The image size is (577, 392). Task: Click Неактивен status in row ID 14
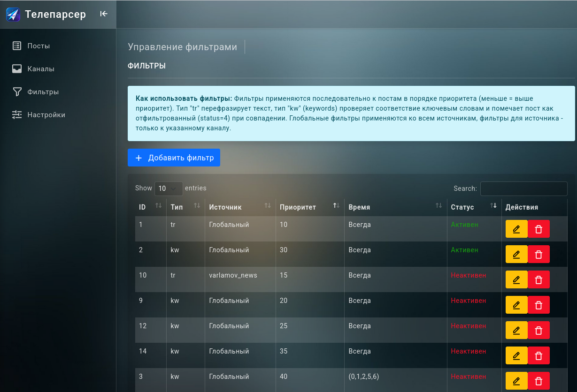469,351
